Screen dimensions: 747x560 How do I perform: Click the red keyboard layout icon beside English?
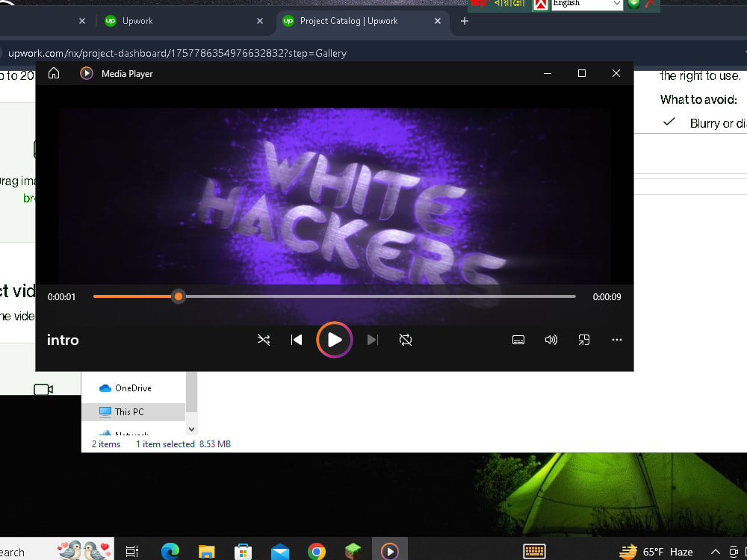click(x=540, y=4)
